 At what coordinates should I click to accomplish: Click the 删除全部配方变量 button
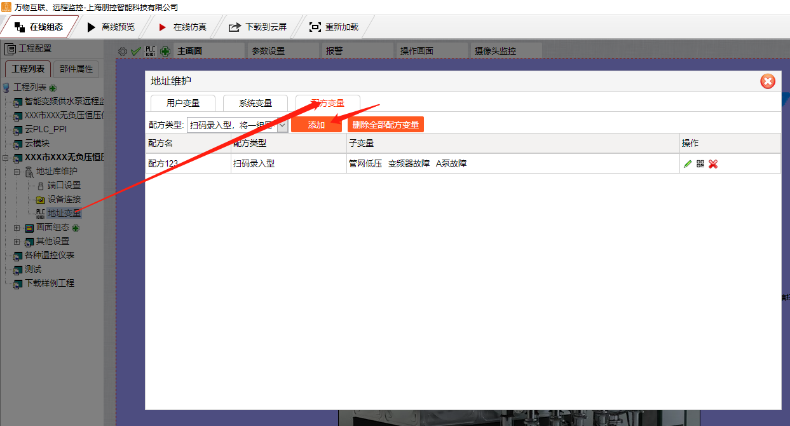click(x=386, y=125)
